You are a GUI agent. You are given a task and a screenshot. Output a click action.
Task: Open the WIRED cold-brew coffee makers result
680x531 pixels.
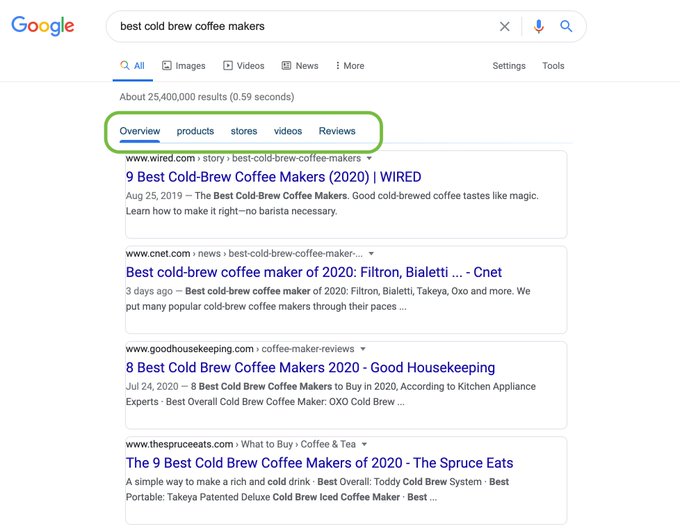tap(273, 177)
